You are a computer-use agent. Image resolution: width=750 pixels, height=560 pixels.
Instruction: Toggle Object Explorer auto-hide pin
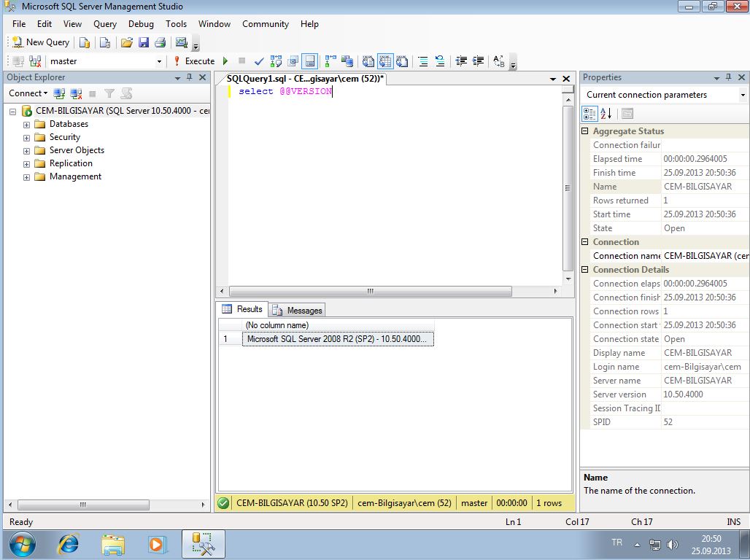[190, 77]
